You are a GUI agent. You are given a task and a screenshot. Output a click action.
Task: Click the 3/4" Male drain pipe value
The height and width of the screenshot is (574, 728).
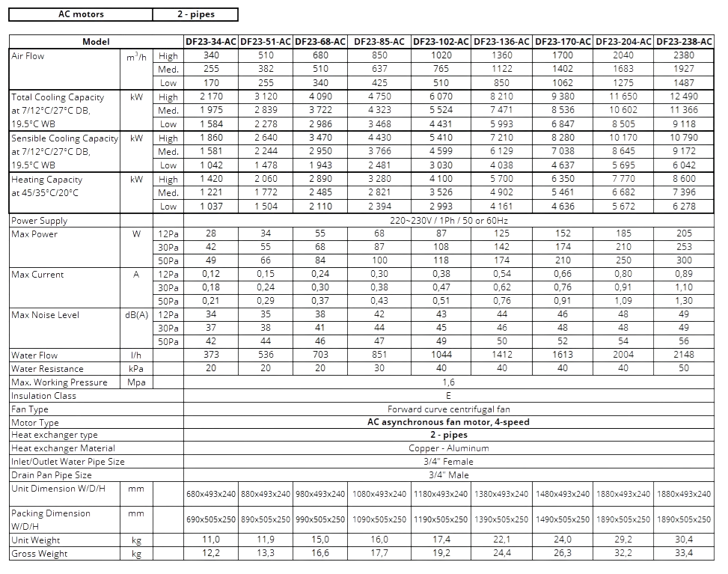(448, 475)
